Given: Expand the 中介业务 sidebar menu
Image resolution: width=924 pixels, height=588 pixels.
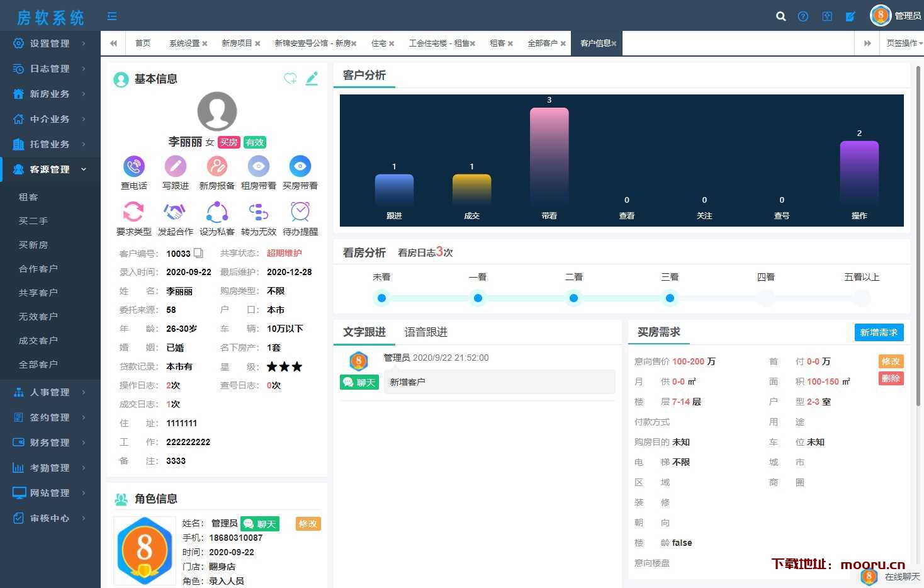Looking at the screenshot, I should (x=50, y=119).
